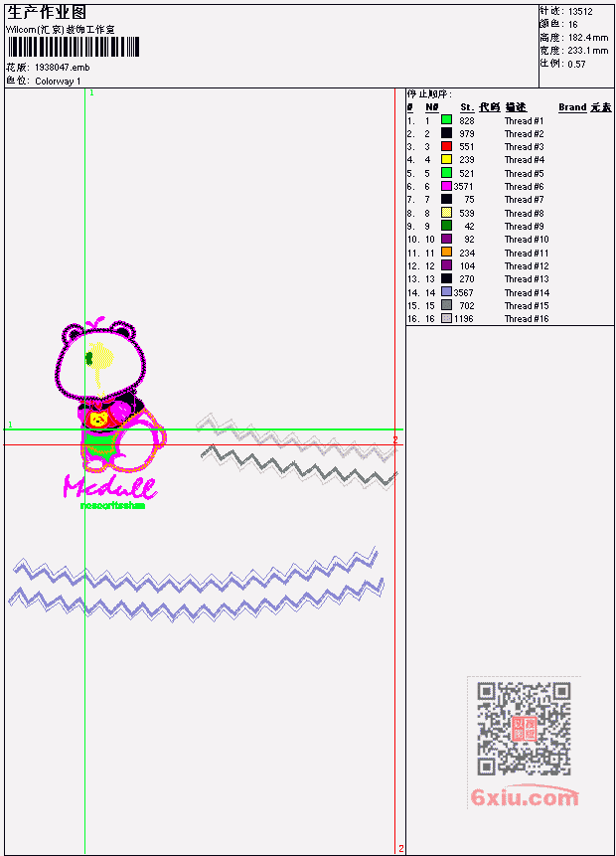Click stitch count '3567' for thread 14
The width and height of the screenshot is (616, 856).
tap(463, 293)
